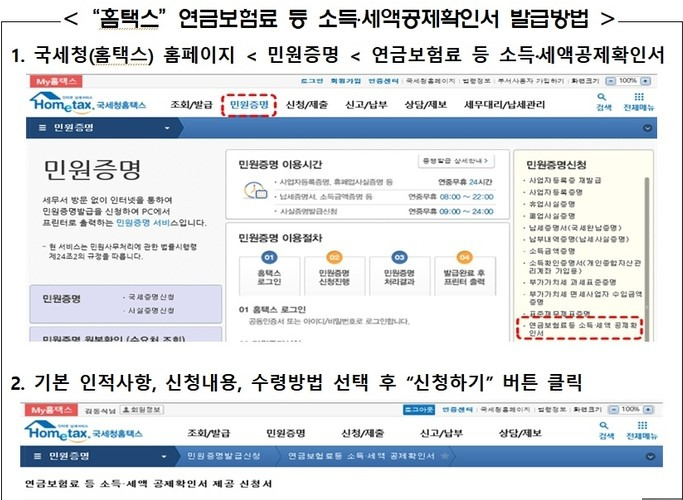Screen dimensions: 683x500
Task: Click the 02 민원증명 신청진행 step circle
Action: (x=334, y=257)
